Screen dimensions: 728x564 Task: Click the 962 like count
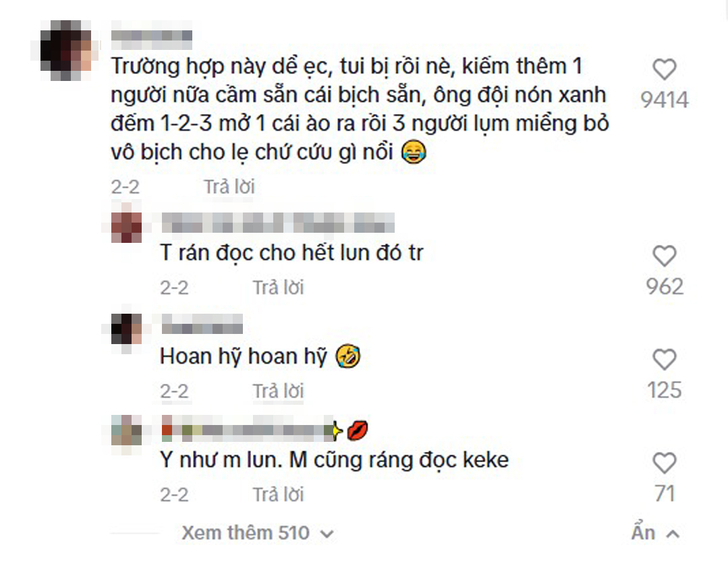pyautogui.click(x=665, y=287)
